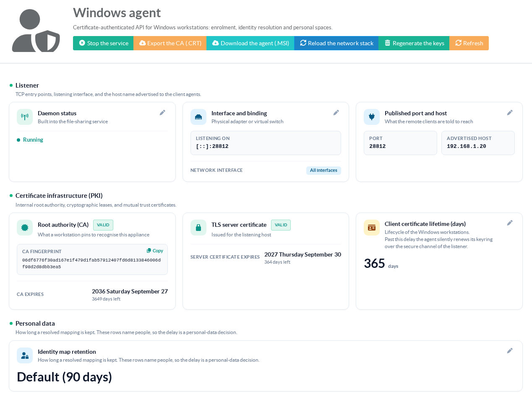
Task: Click the VALID badge for TLS server certificate
Action: tap(281, 225)
